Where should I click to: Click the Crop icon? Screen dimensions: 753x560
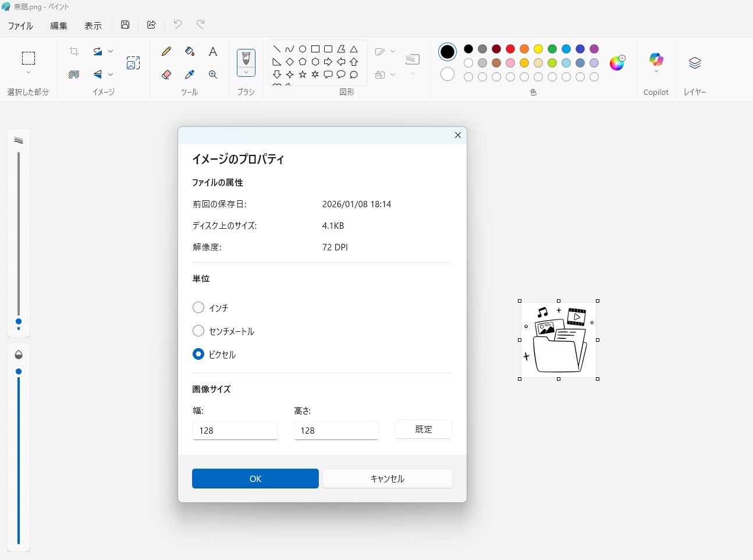(x=74, y=51)
